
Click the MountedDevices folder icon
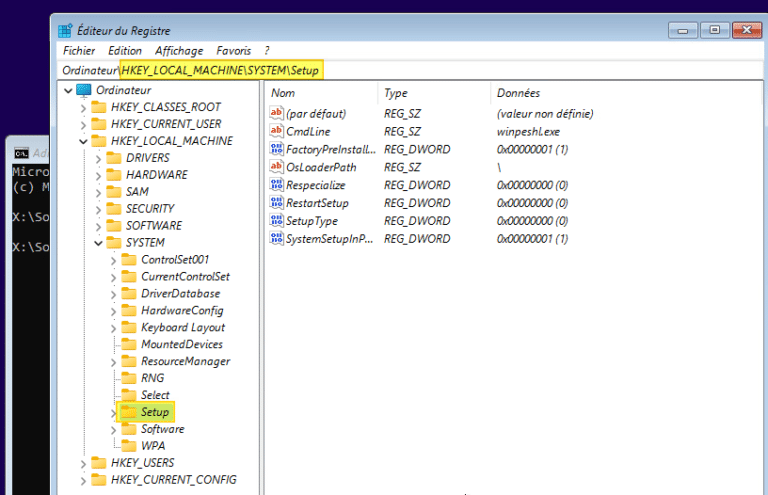click(x=128, y=344)
